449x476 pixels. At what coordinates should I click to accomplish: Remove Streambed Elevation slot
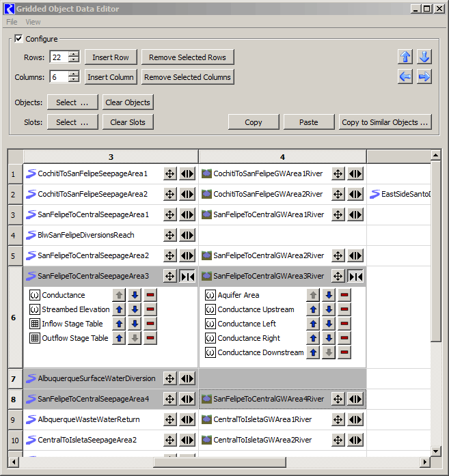coord(150,309)
